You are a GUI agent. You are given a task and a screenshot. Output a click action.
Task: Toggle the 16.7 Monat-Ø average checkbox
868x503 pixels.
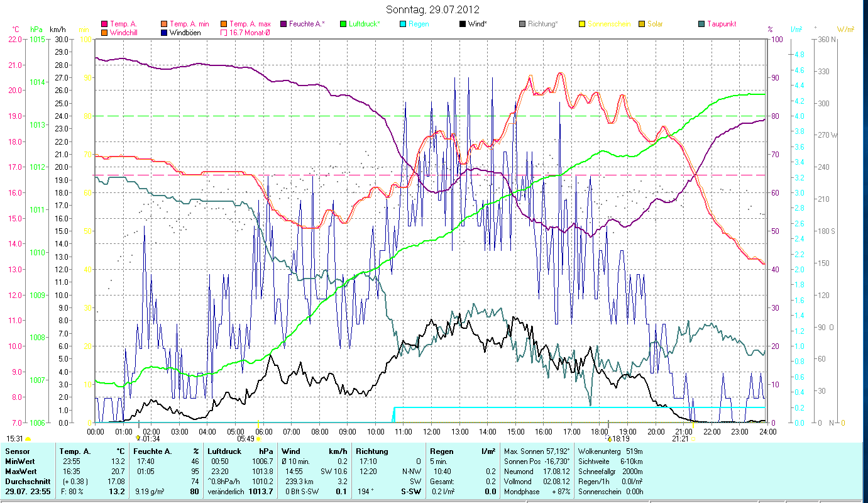(x=223, y=32)
